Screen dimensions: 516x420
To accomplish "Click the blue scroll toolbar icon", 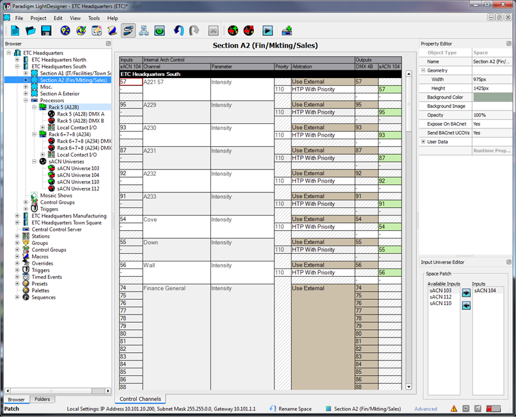I will [x=113, y=31].
